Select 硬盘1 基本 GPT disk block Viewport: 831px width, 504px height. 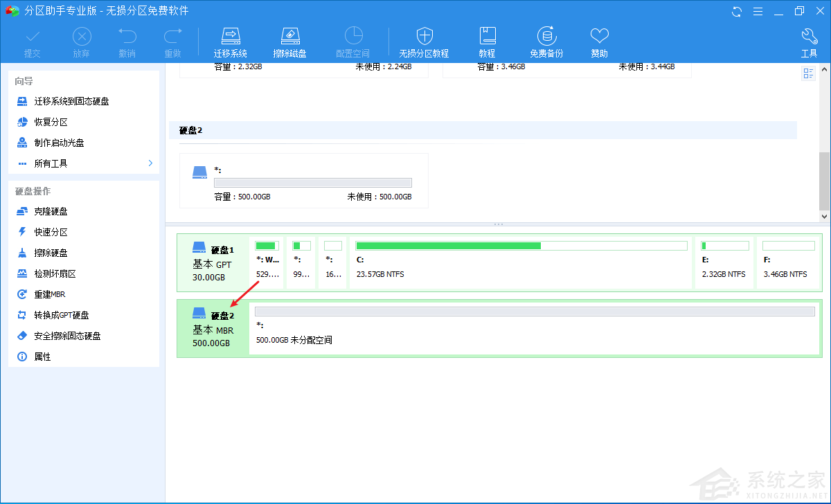[212, 262]
